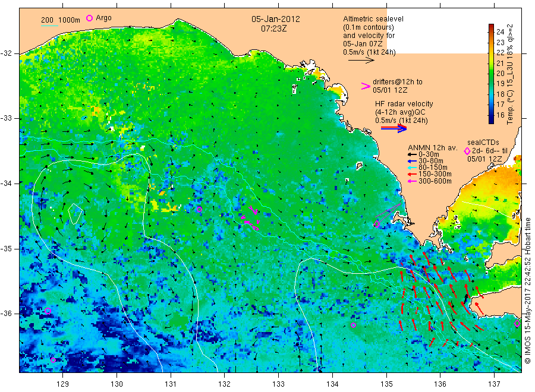
Task: Click the 'Altimetric sealevel' text
Action: point(373,19)
